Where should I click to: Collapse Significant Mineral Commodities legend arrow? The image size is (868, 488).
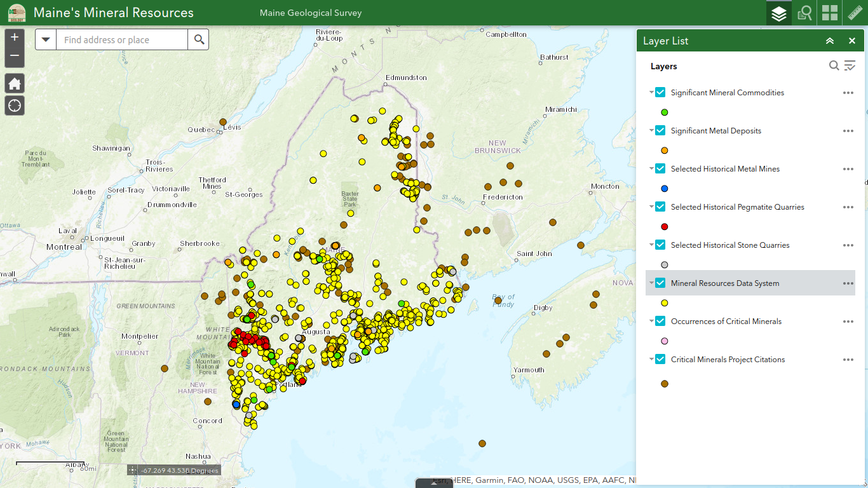click(651, 92)
